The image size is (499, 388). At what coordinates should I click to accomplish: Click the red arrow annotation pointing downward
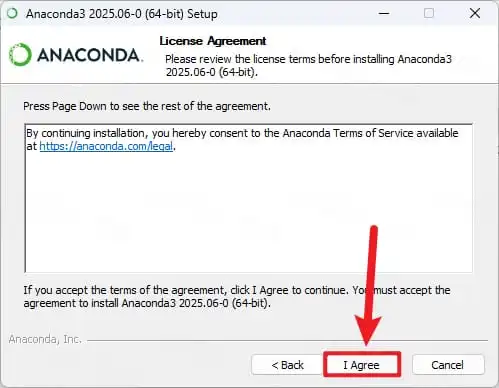[370, 287]
